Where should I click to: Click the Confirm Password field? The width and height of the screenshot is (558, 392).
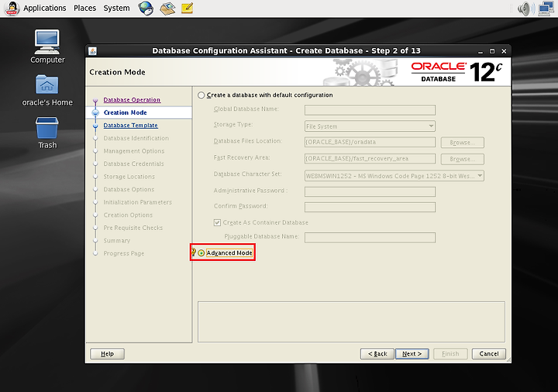[370, 207]
